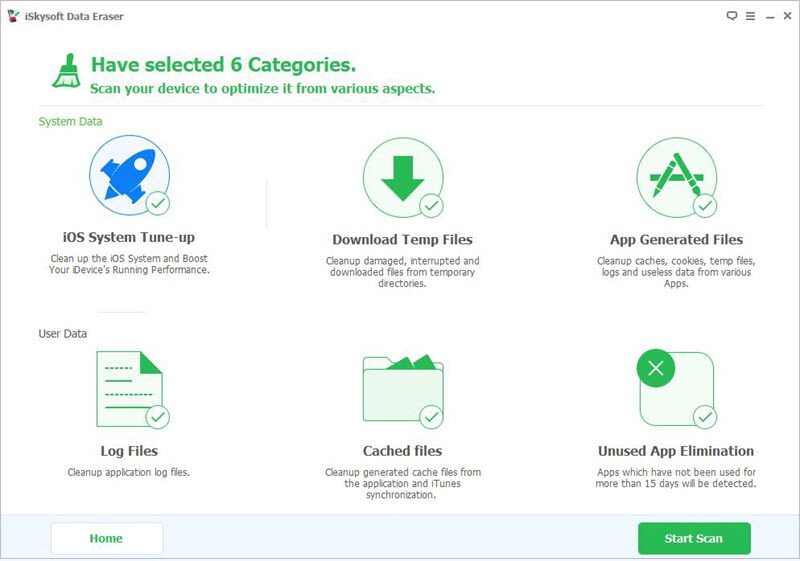Click 'Apps which have not been used' description
The image size is (800, 561).
(x=676, y=478)
